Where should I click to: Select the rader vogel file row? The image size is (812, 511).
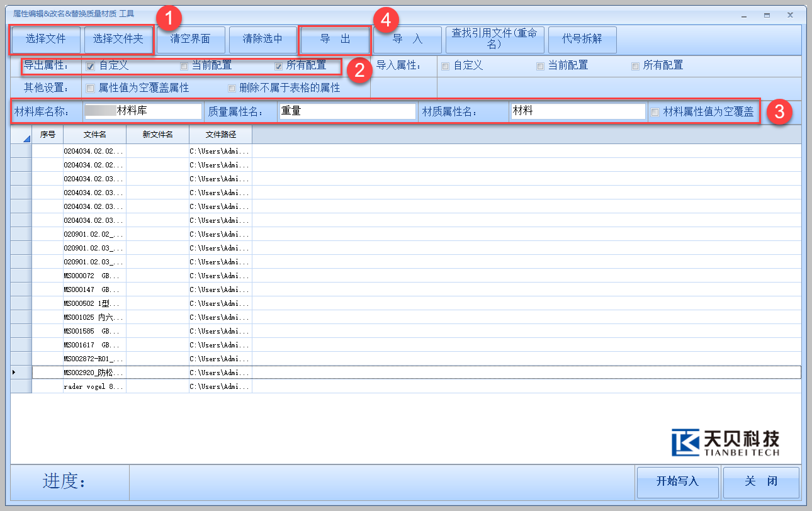[94, 387]
